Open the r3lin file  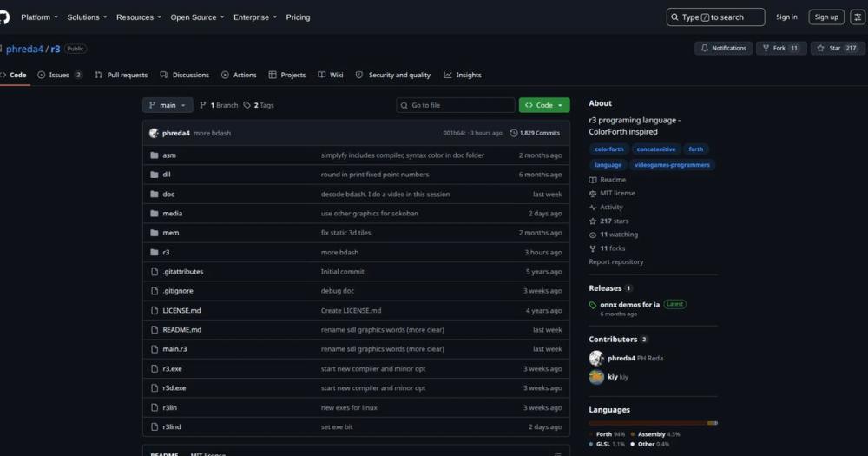(x=169, y=407)
